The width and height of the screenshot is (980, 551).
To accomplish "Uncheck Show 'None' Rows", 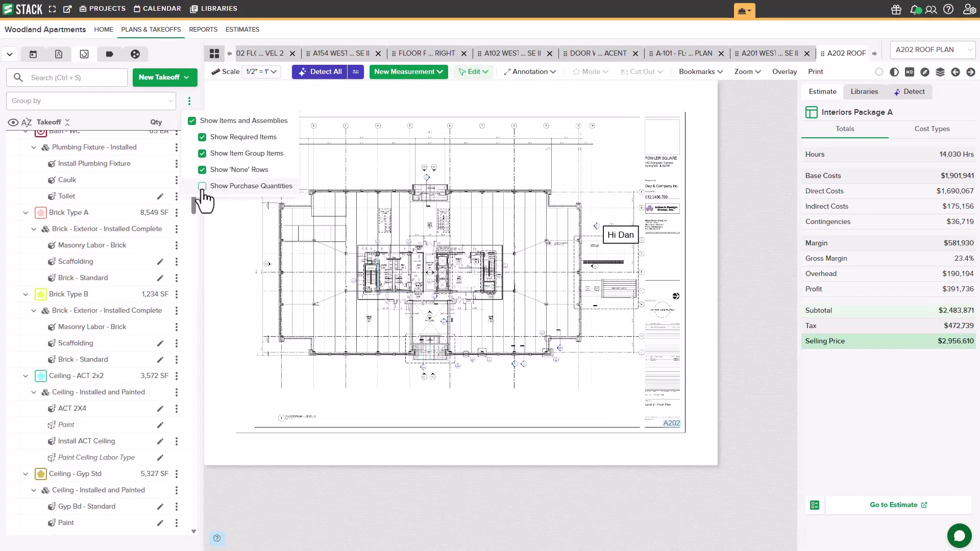I will coord(202,170).
